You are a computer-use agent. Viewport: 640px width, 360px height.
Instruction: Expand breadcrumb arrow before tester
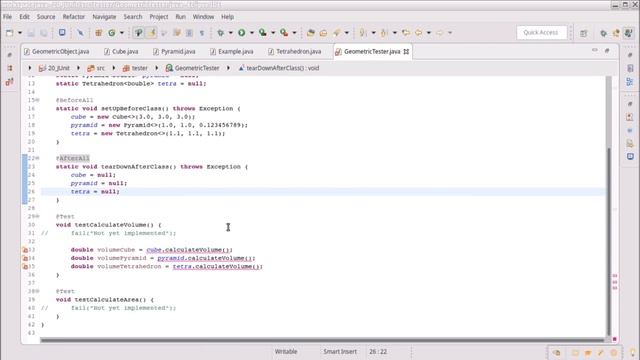pos(113,68)
